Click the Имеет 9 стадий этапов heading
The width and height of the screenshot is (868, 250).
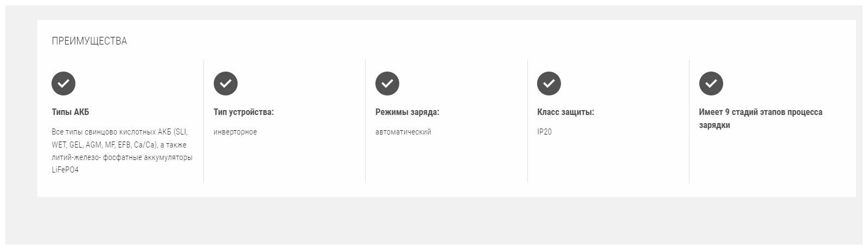[x=760, y=112]
